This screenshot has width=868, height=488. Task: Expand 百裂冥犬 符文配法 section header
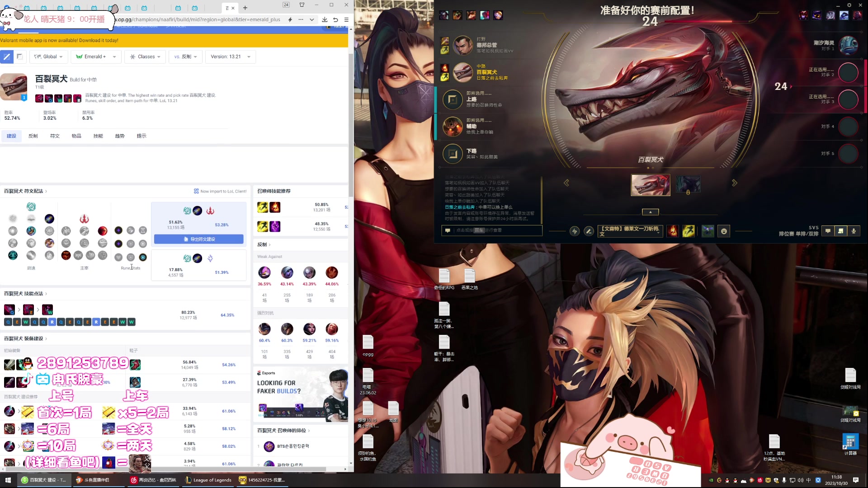click(x=26, y=191)
